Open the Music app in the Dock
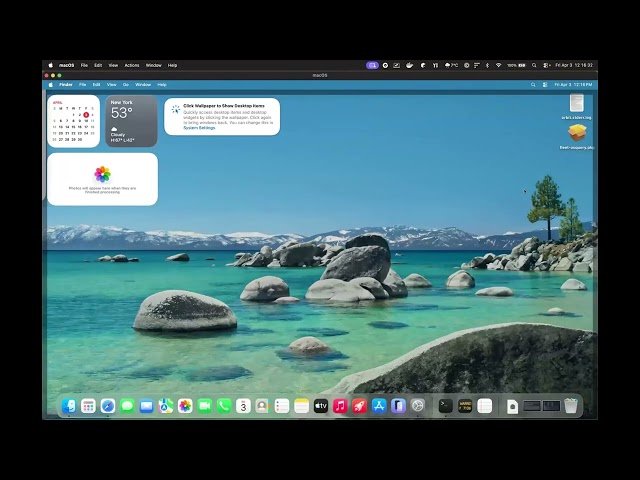The height and width of the screenshot is (480, 640). (x=340, y=406)
